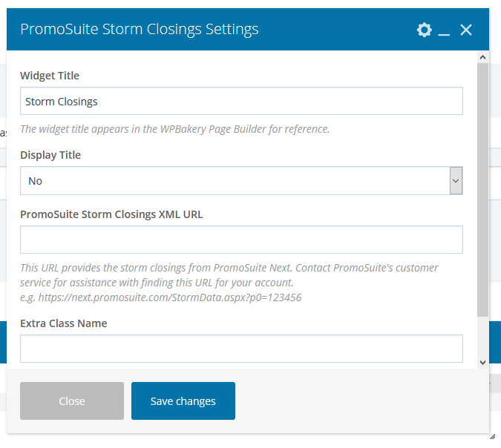Click the resize grip at dialog corner
501x448 pixels.
point(492,437)
